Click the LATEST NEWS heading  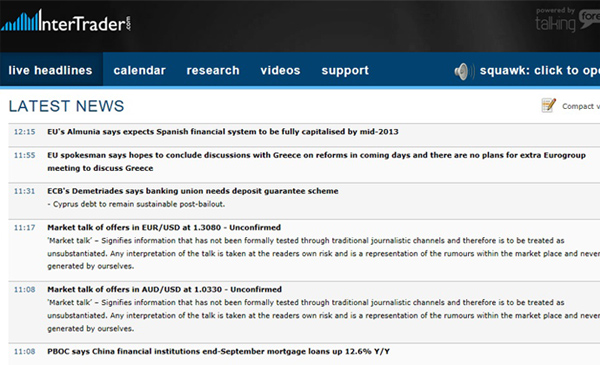(67, 106)
